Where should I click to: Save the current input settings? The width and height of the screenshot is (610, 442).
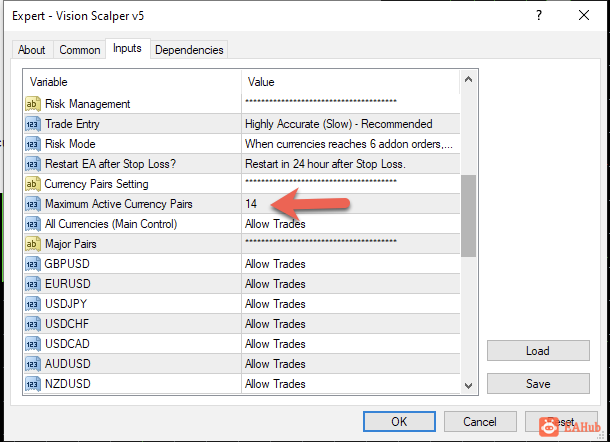[x=538, y=384]
